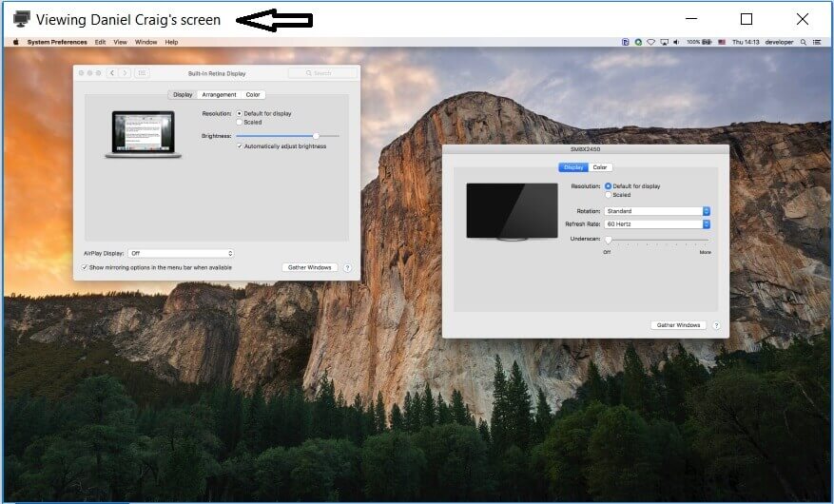The image size is (834, 504).
Task: Open Spotlight search magnifier icon
Action: (x=804, y=42)
